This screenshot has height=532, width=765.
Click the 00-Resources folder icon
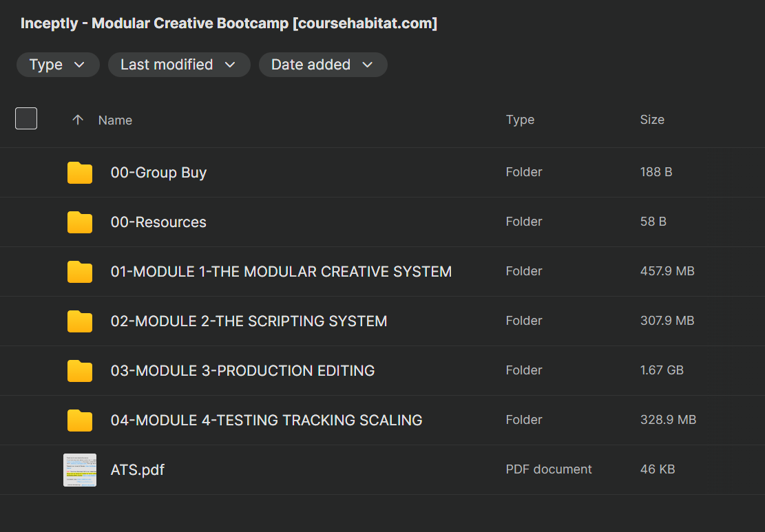[80, 222]
